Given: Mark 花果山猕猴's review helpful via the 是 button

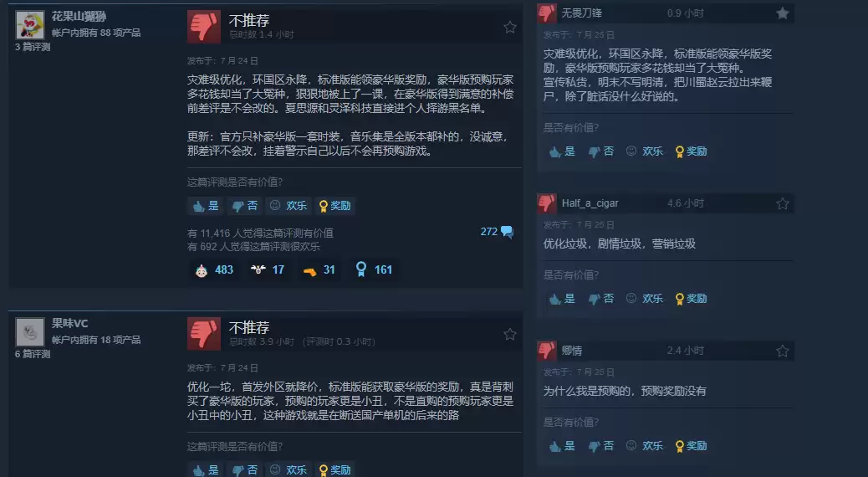Looking at the screenshot, I should click(206, 206).
